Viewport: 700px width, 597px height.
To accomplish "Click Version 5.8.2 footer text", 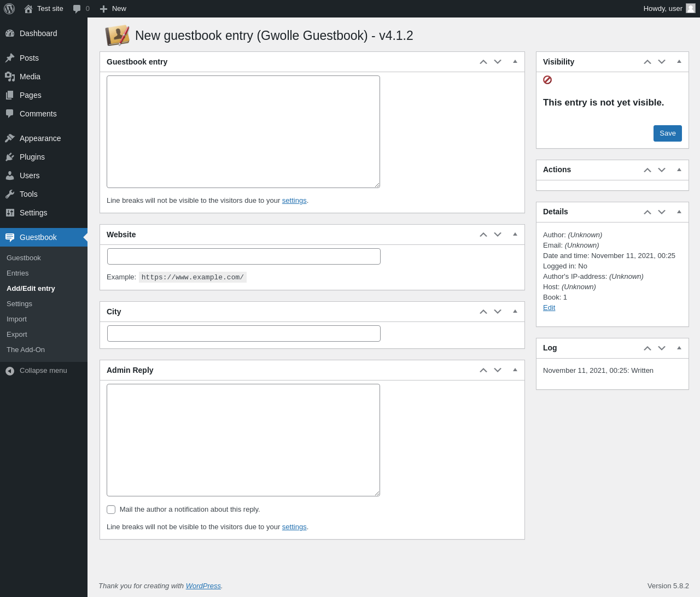I will point(668,586).
